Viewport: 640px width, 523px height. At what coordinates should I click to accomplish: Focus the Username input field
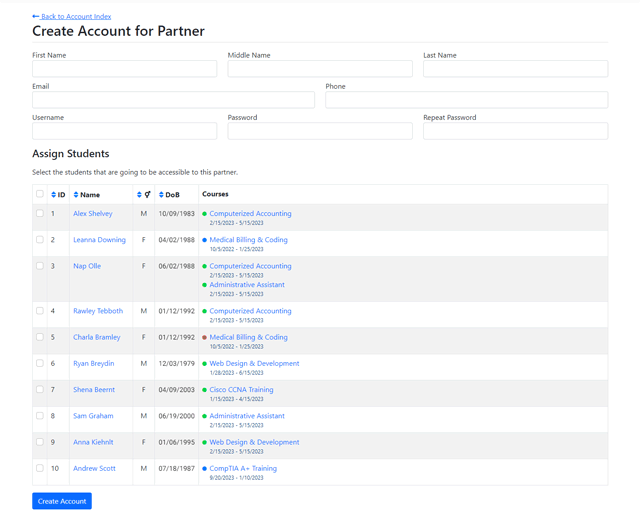124,131
